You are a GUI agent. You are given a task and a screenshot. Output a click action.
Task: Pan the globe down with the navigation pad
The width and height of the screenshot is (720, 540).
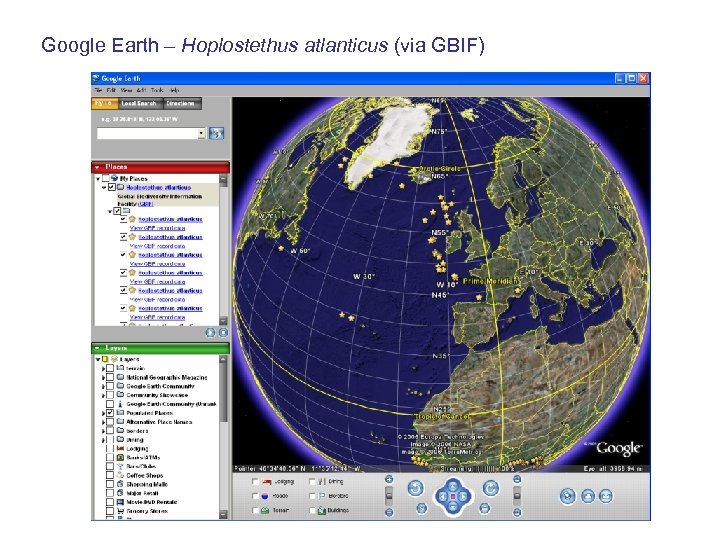click(453, 507)
